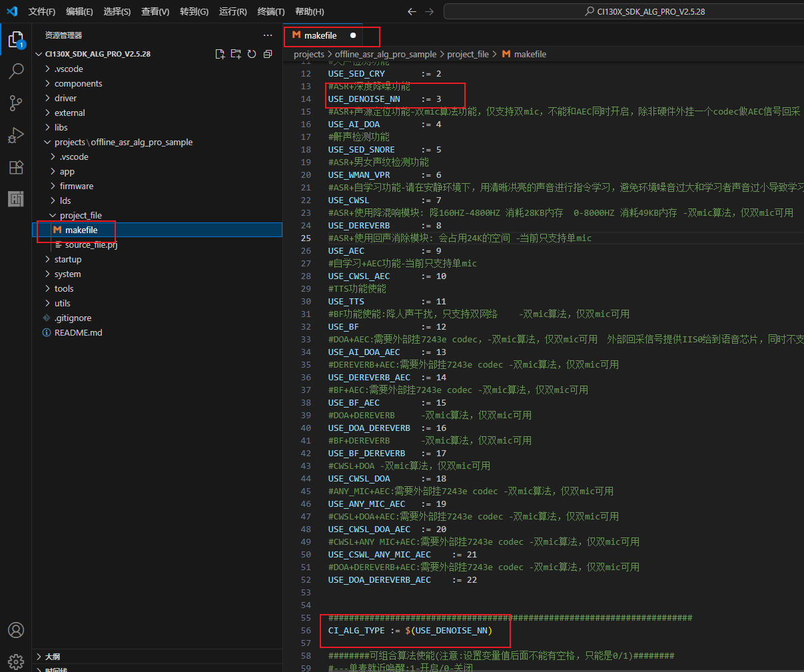Collapse the project_file folder

[80, 215]
